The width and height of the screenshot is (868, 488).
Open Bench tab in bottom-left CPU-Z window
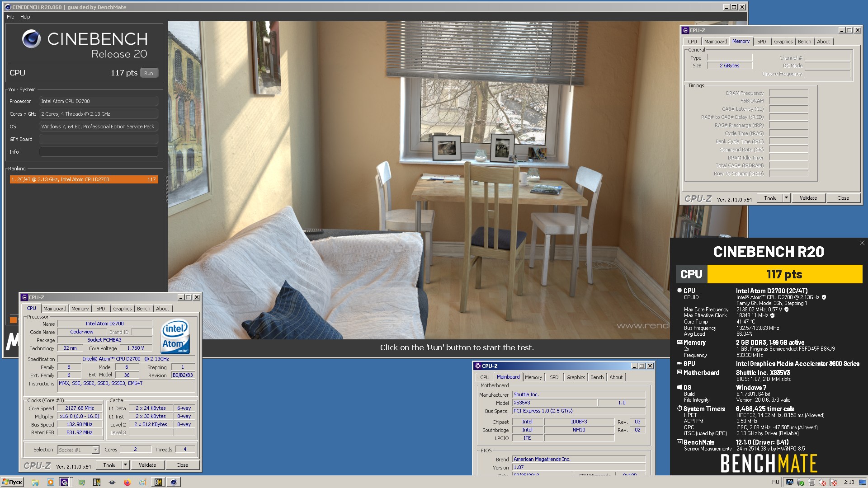click(x=144, y=309)
